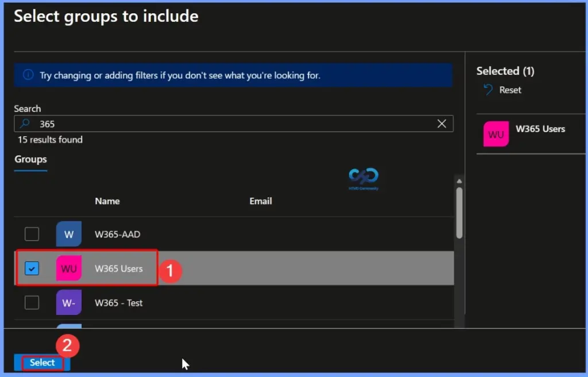Click the Reset link

point(510,90)
